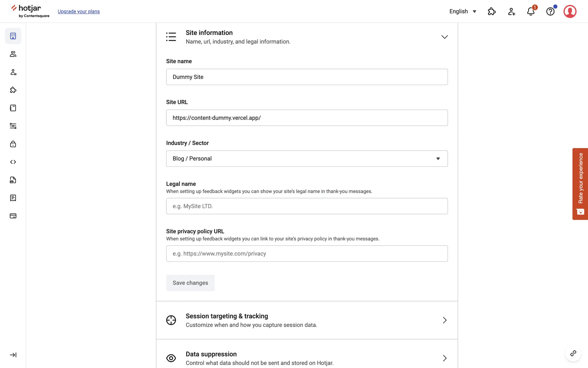
Task: Open the billing card icon in sidebar
Action: 13,216
